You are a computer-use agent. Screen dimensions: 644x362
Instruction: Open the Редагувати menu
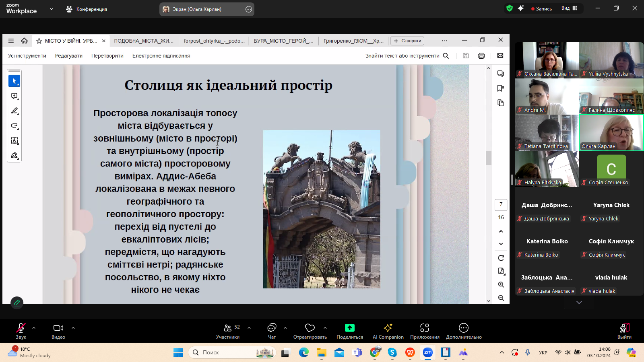(x=69, y=56)
